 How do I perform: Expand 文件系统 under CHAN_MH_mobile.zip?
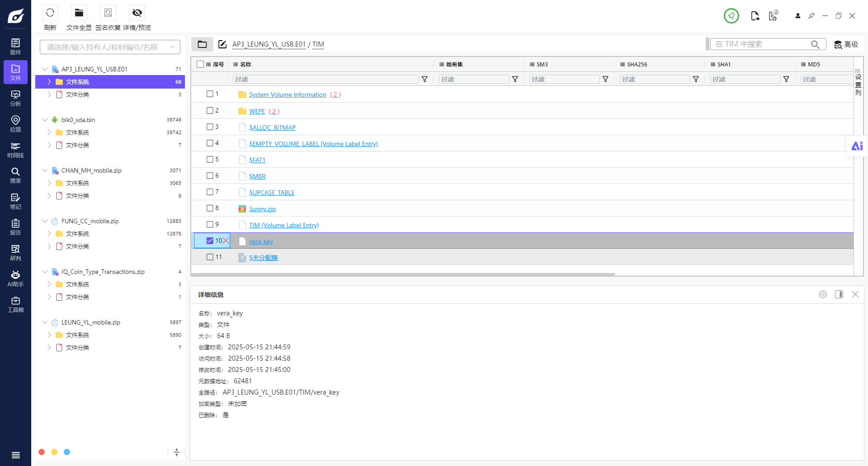49,183
